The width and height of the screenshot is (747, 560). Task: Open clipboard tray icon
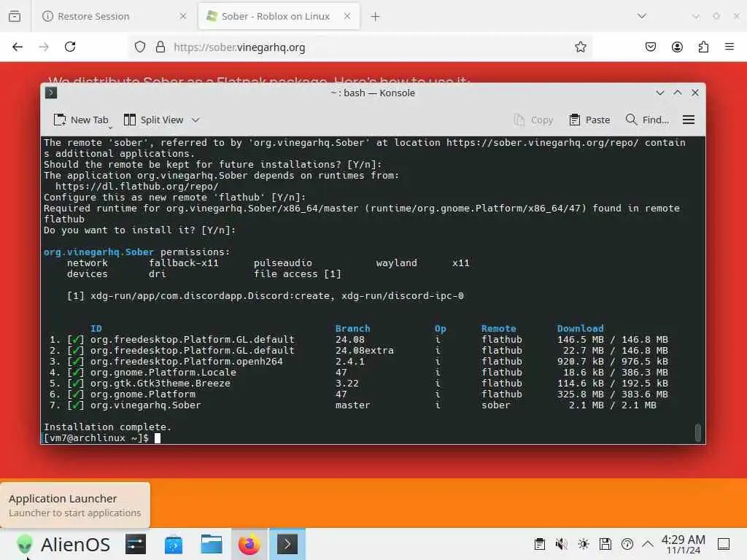pyautogui.click(x=540, y=544)
